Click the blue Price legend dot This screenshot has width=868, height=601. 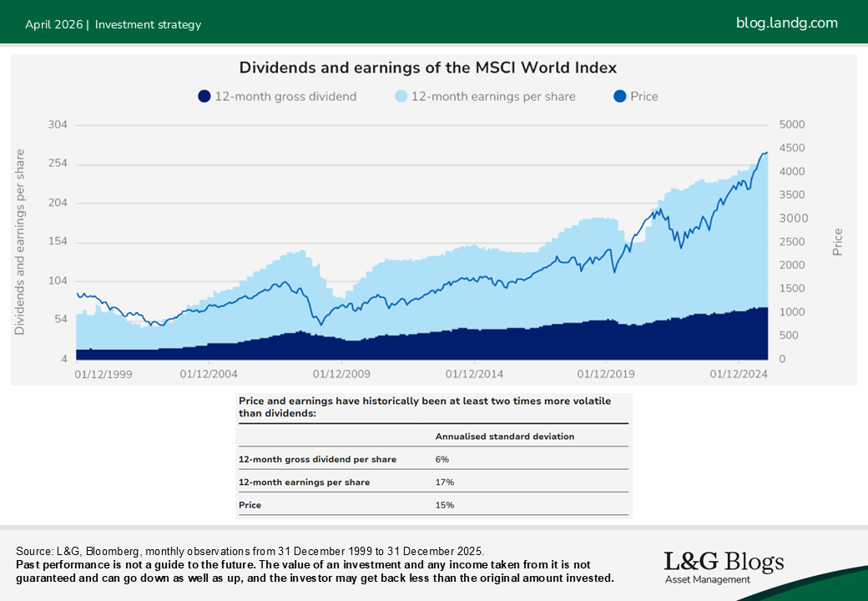coord(620,97)
